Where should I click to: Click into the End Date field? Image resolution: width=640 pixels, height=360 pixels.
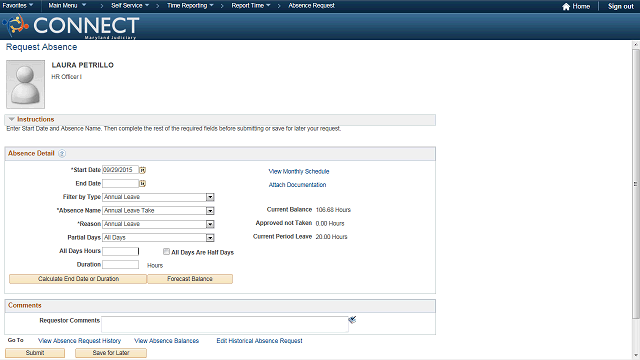[120, 184]
